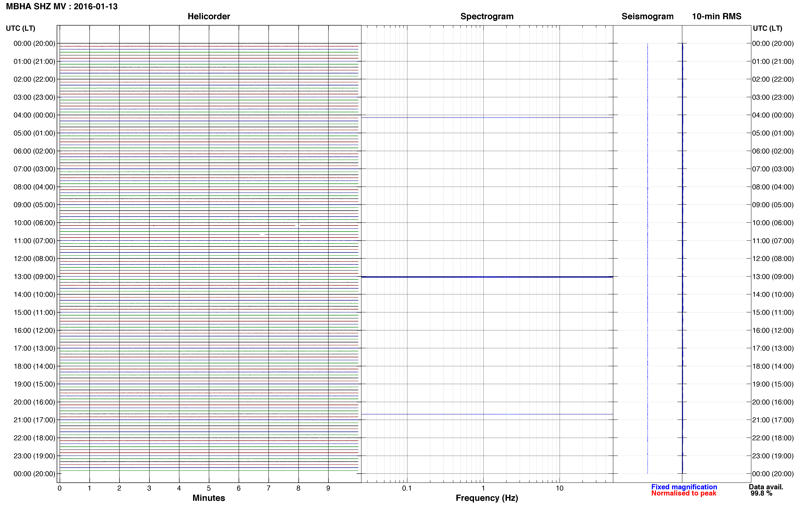
Task: Click the 'Spectrogram' panel heading
Action: click(x=487, y=16)
